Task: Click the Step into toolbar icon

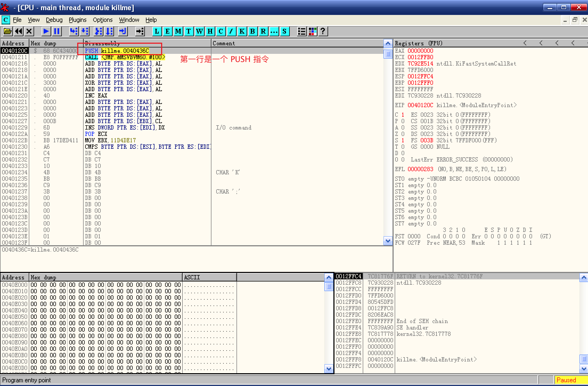Action: click(73, 31)
